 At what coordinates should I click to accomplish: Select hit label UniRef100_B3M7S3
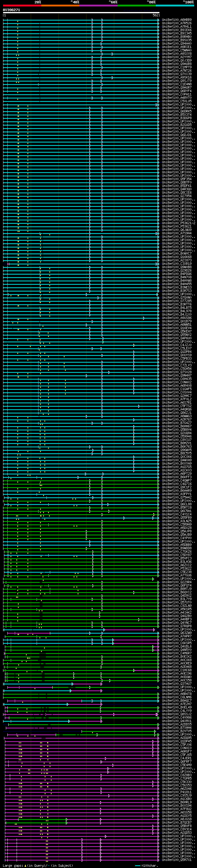point(177,291)
